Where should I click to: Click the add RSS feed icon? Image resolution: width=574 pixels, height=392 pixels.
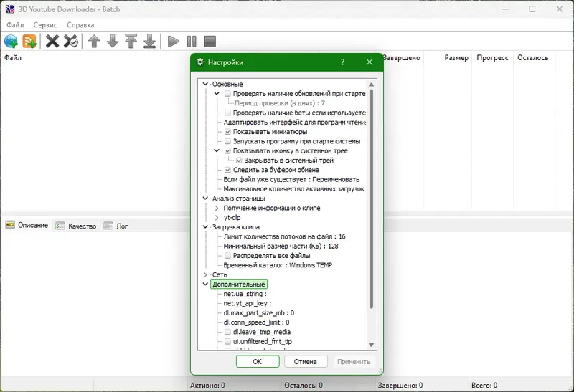click(x=29, y=42)
